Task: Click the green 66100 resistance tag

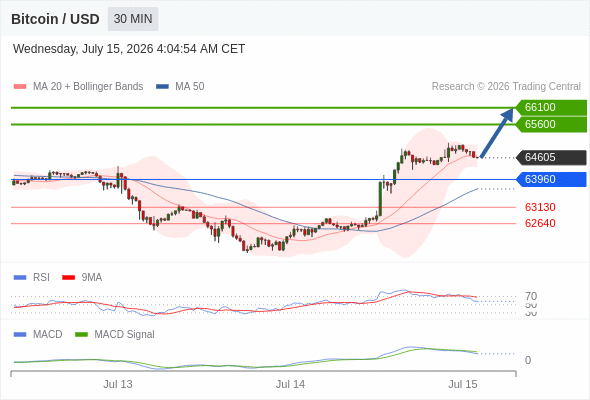Action: coord(551,107)
